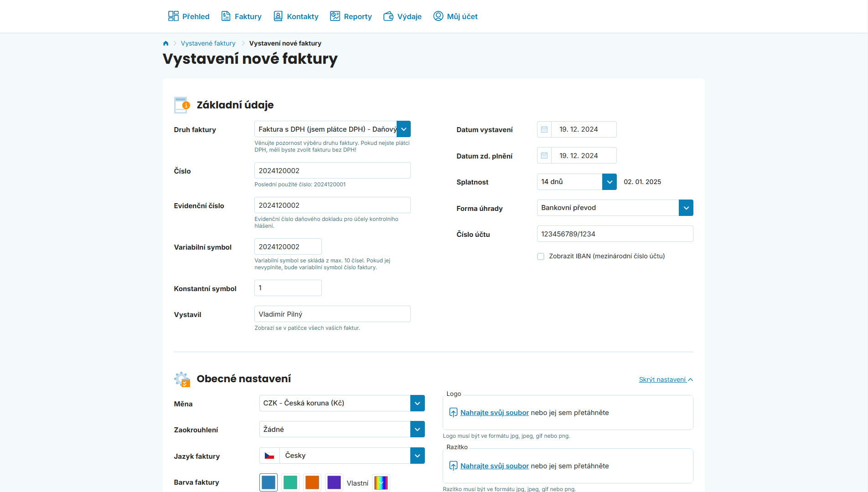
Task: Click the home icon in breadcrumb
Action: (x=166, y=43)
